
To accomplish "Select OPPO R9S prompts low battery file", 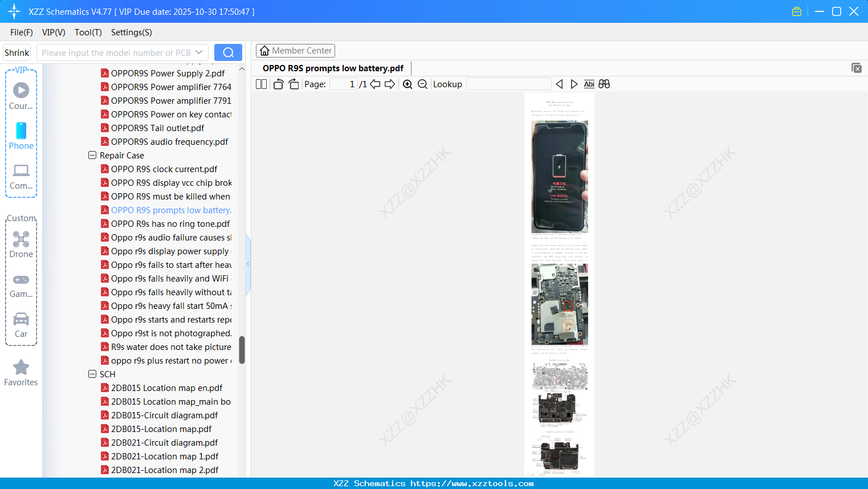I will 166,210.
